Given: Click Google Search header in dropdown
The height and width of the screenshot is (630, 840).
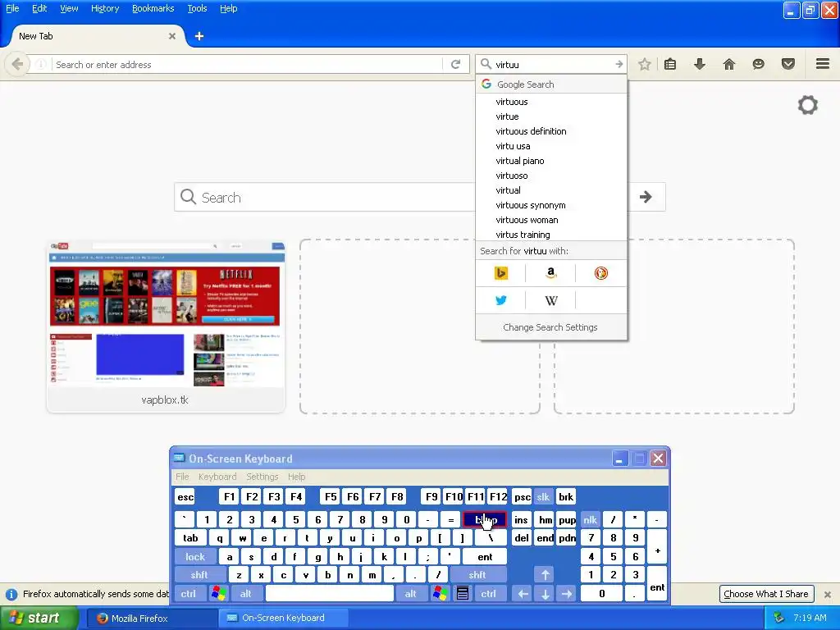Looking at the screenshot, I should 550,84.
